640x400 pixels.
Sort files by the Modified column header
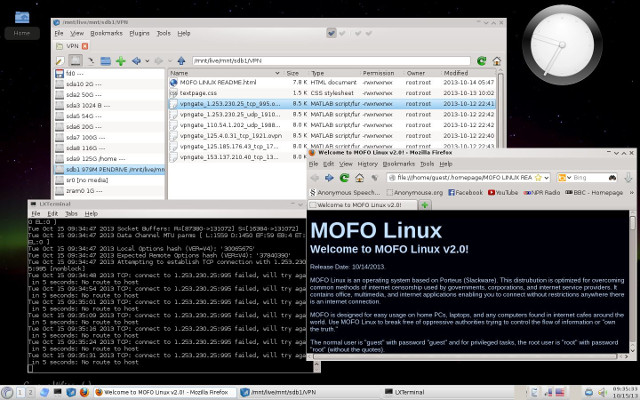point(469,73)
